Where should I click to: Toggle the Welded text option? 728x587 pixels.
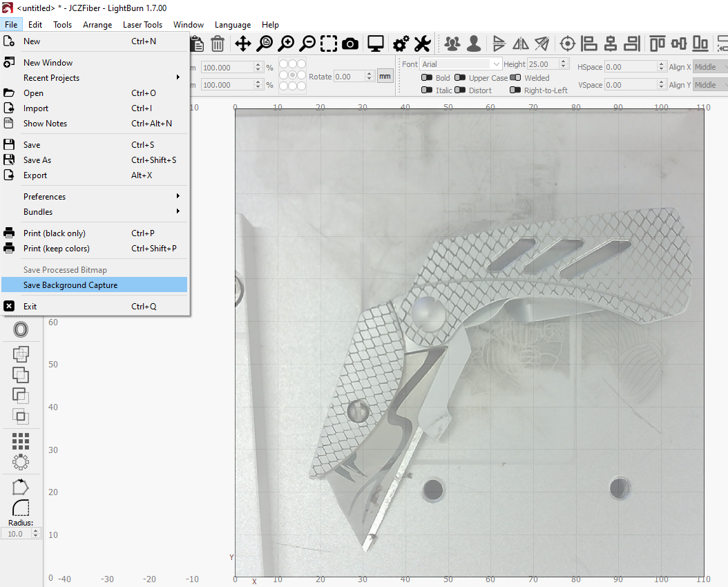(515, 78)
